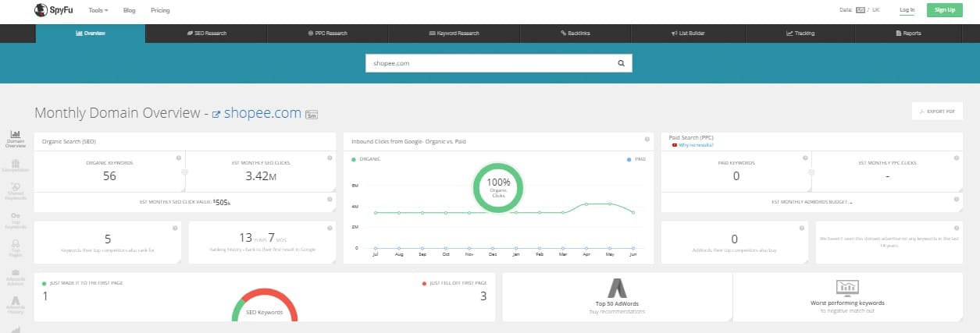This screenshot has width=980, height=333.
Task: Click the SpyFu logo
Action: point(53,10)
